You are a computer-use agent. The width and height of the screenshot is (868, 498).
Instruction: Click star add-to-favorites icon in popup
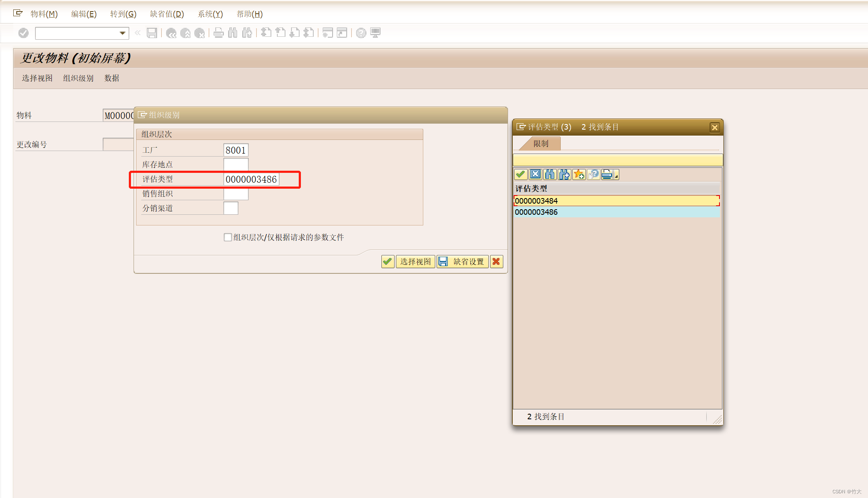point(579,175)
